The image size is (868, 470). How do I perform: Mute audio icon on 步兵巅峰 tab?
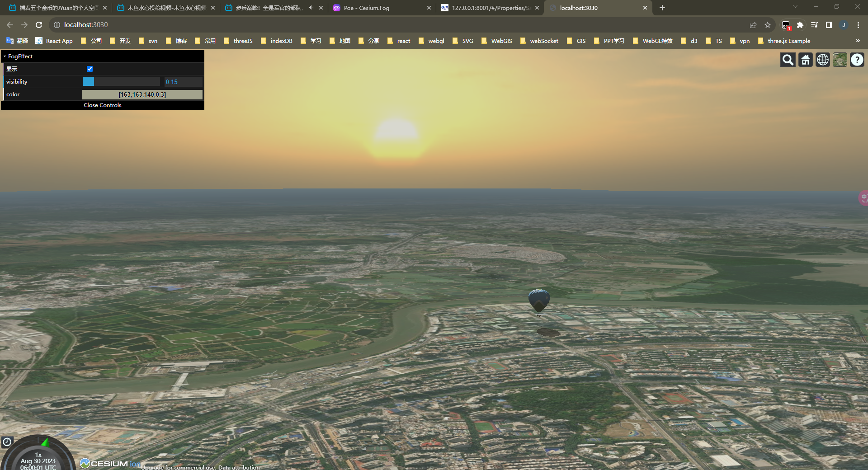click(x=311, y=8)
